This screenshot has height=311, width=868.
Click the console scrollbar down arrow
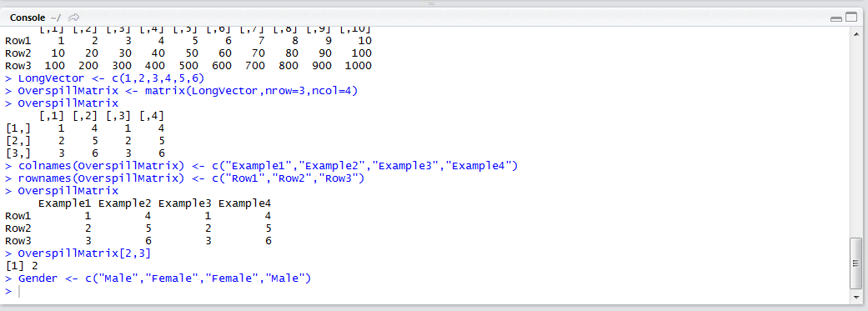click(855, 297)
